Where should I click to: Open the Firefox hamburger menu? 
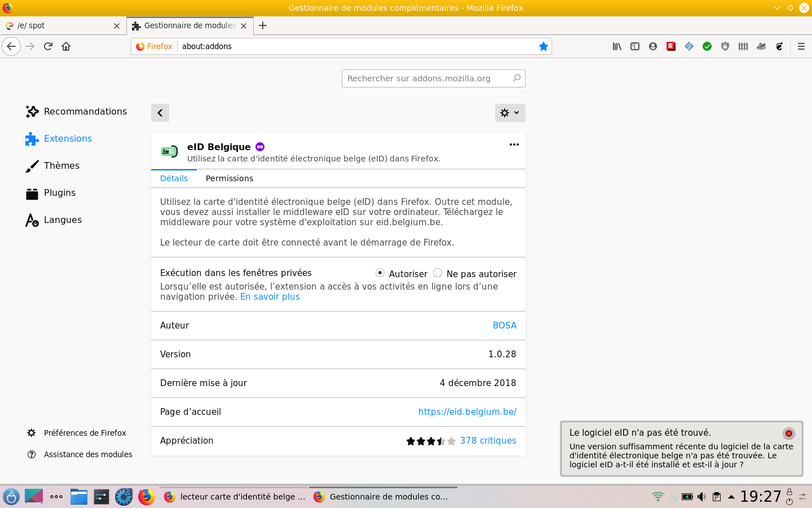[801, 46]
